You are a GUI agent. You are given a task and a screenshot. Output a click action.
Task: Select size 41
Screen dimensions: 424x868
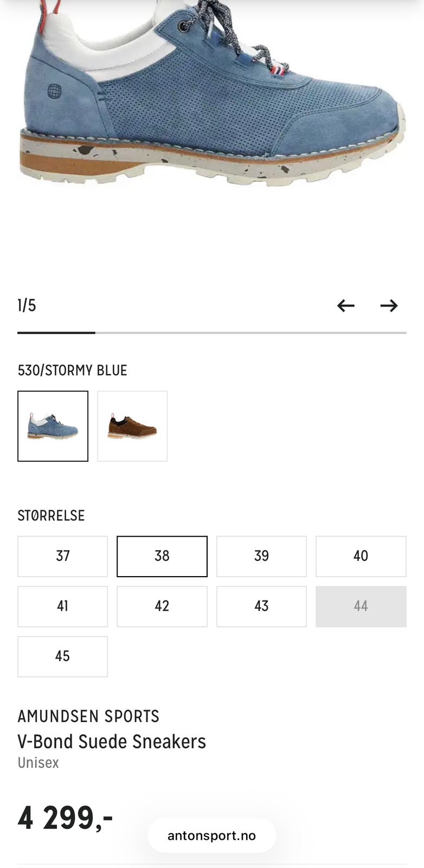(62, 607)
